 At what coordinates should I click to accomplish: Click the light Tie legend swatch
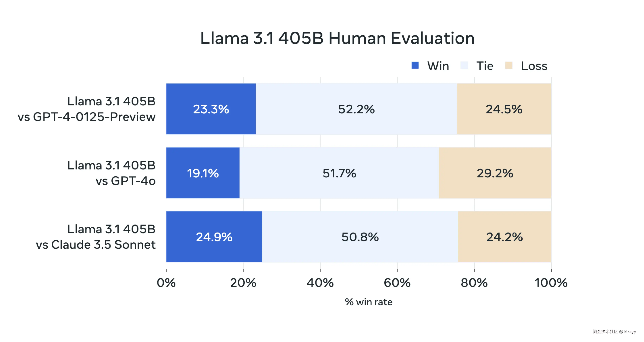click(x=464, y=66)
